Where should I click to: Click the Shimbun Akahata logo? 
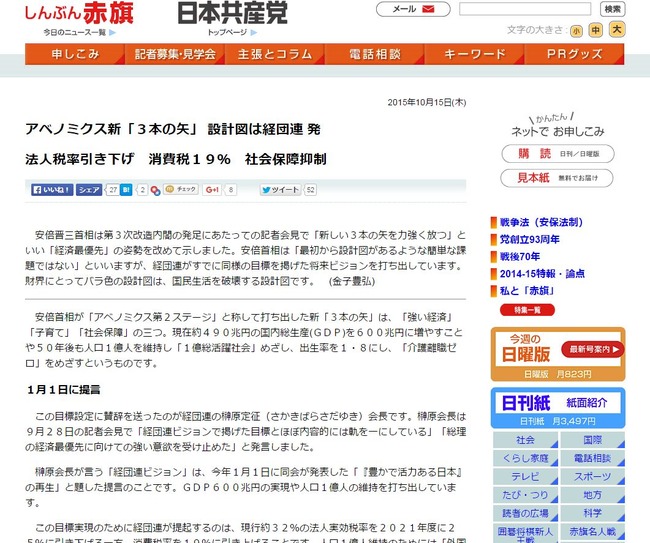tap(79, 13)
